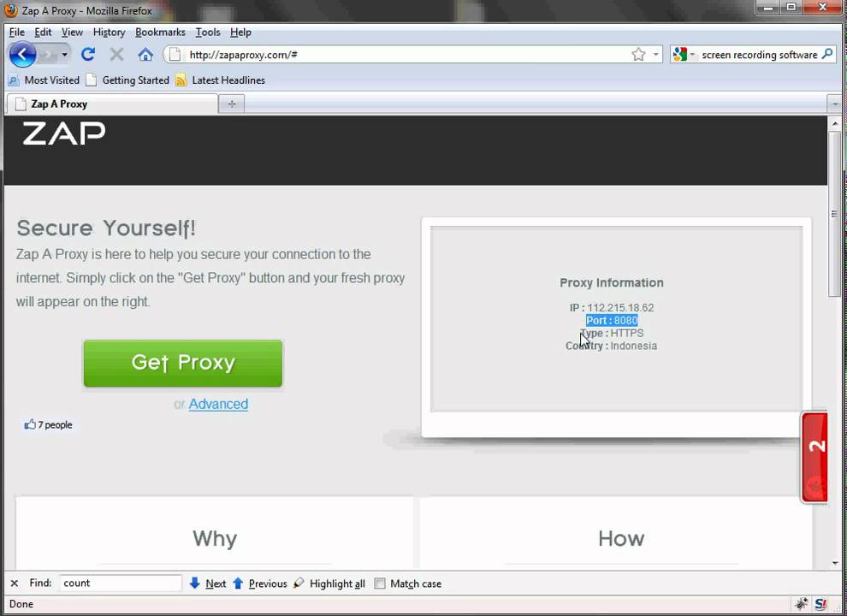
Task: Click the thumbs-up like icon
Action: pyautogui.click(x=30, y=424)
